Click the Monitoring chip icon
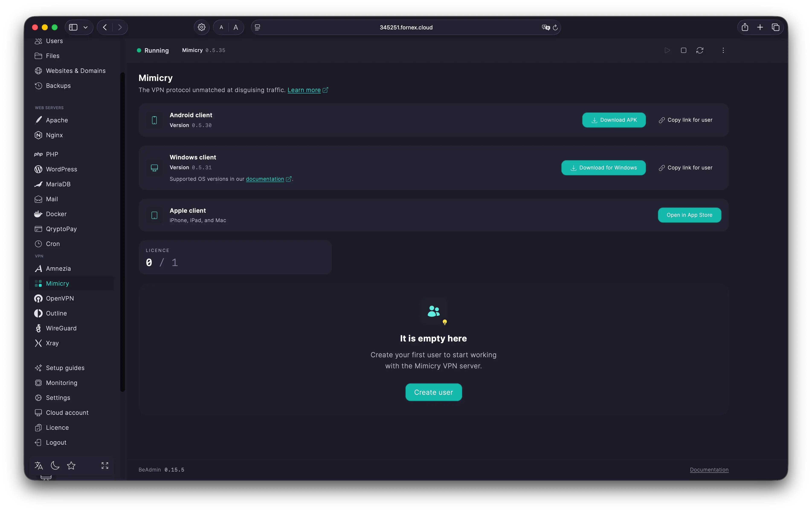The height and width of the screenshot is (512, 812). (x=38, y=383)
